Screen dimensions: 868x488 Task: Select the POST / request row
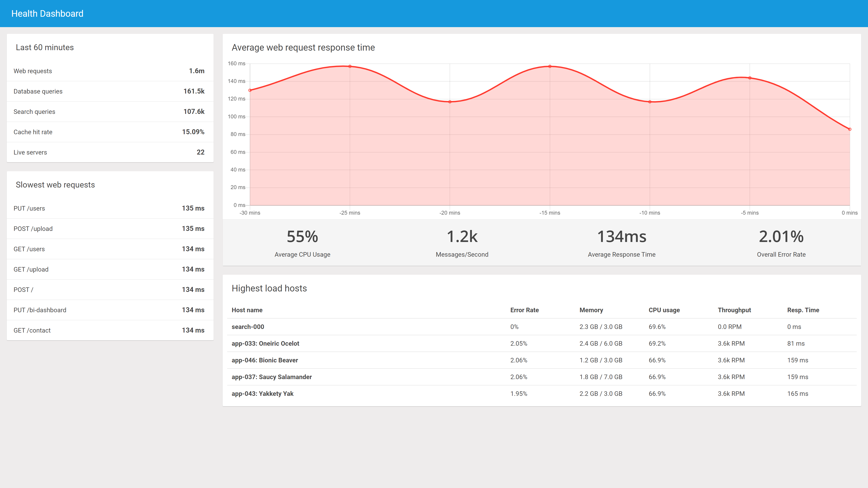coord(110,290)
